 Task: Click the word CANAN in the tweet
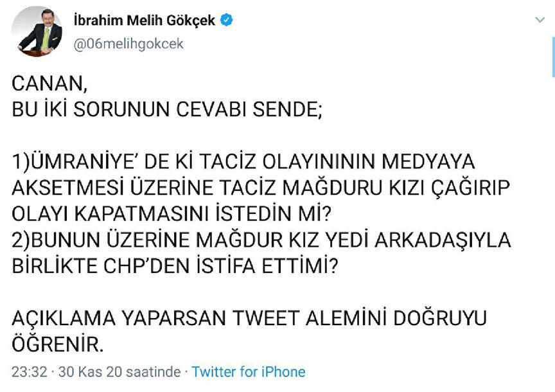tap(49, 84)
